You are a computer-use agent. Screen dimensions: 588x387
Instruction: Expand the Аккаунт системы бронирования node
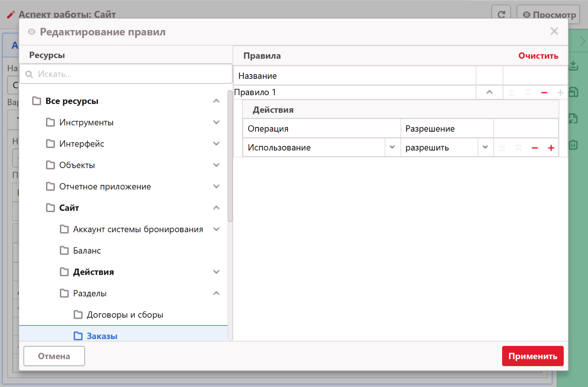point(216,229)
